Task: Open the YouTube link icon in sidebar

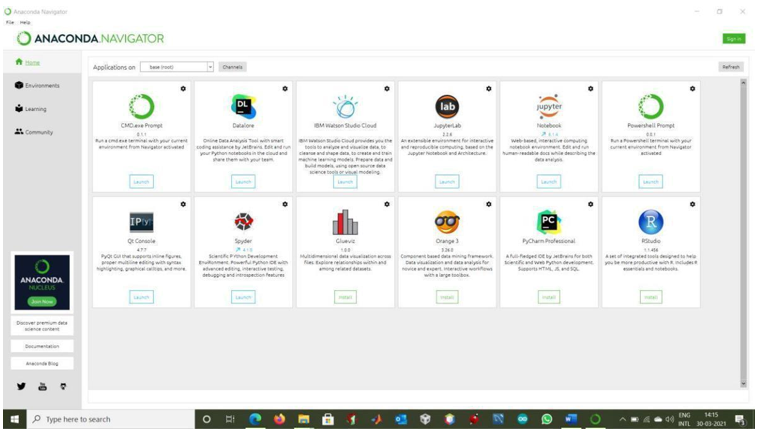Action: tap(43, 386)
